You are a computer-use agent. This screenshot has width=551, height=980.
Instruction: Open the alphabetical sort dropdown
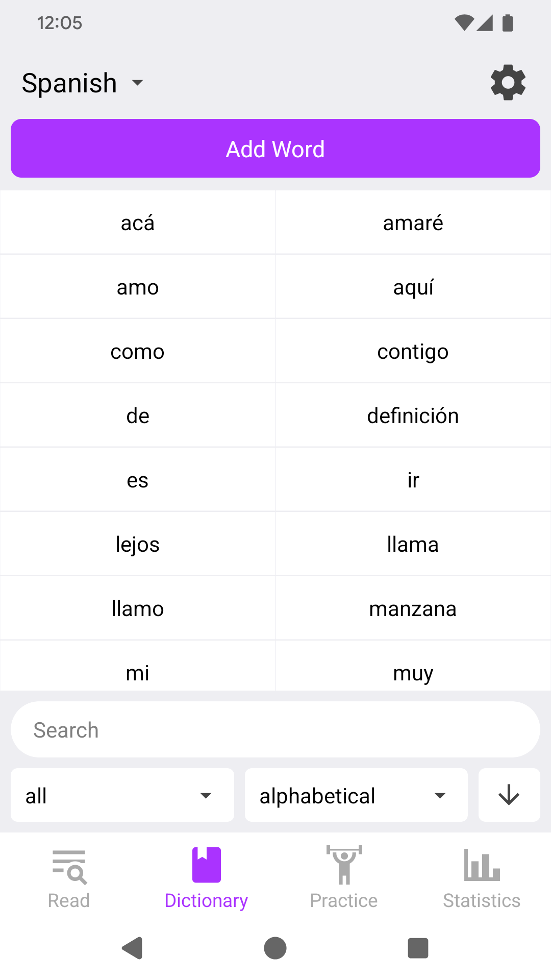pyautogui.click(x=356, y=795)
